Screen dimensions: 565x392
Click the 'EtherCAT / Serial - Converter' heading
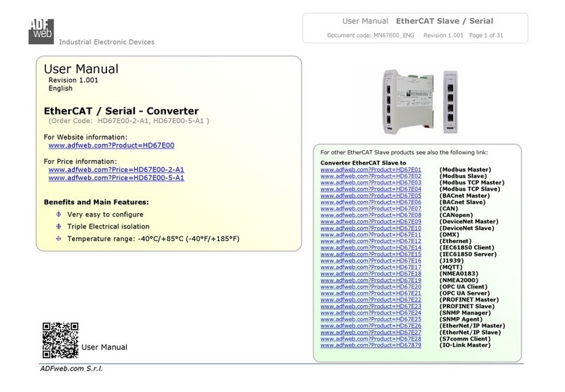[x=121, y=111]
